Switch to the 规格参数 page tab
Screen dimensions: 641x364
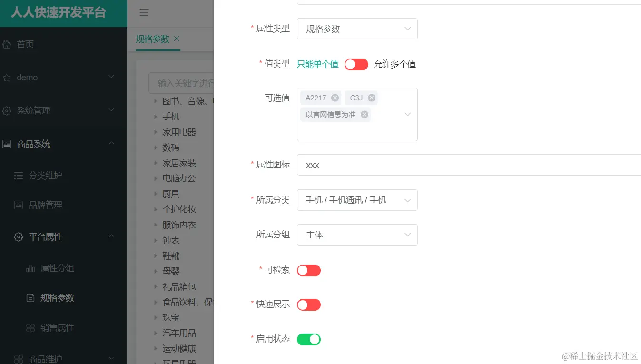tap(152, 39)
